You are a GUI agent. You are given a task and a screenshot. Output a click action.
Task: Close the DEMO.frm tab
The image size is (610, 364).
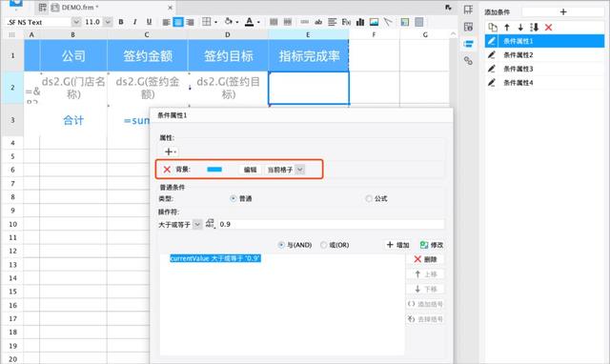[x=170, y=8]
